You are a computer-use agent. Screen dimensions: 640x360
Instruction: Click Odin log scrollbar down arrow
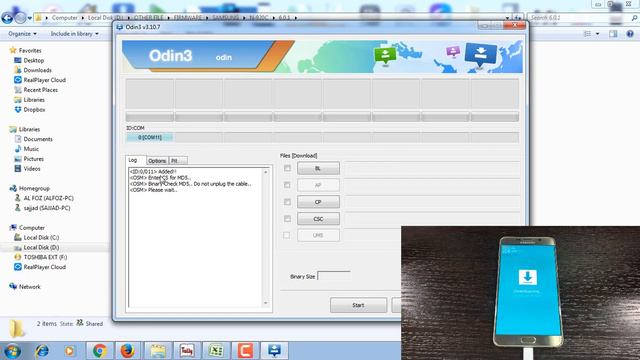pos(266,303)
